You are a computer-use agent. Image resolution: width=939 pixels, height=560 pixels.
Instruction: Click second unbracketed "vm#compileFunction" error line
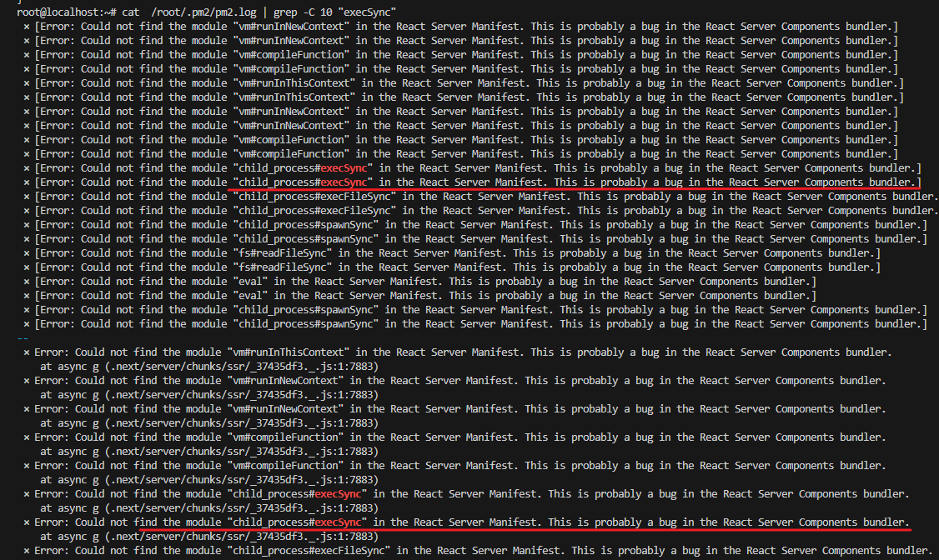[454, 466]
